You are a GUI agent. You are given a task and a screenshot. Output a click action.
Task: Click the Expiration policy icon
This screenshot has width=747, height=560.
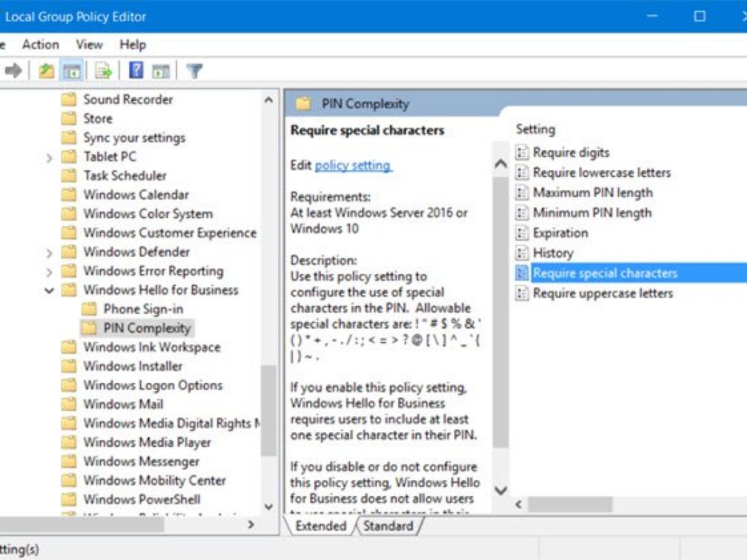(522, 233)
